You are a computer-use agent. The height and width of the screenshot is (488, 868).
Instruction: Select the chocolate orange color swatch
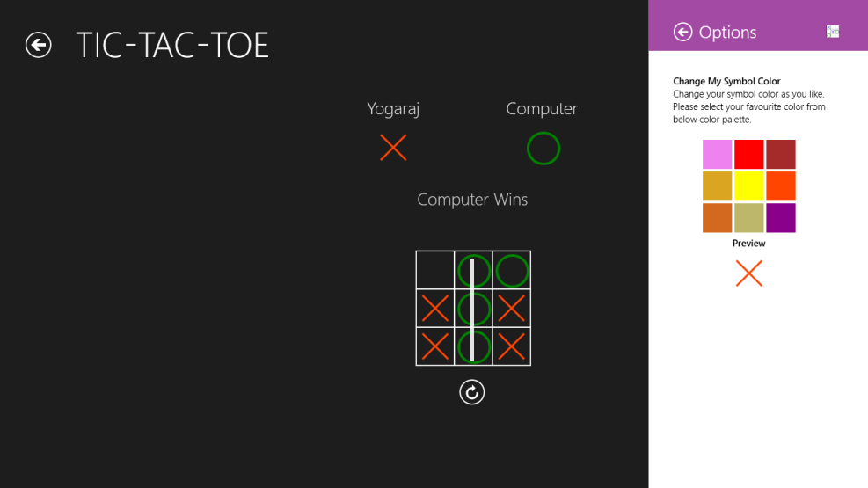[718, 218]
